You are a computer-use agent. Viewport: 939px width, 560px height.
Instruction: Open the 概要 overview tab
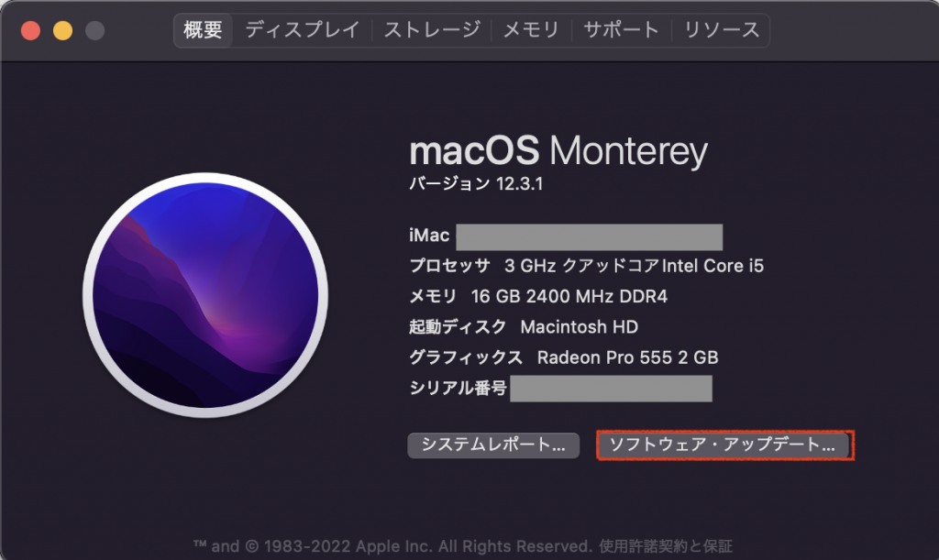click(x=203, y=29)
